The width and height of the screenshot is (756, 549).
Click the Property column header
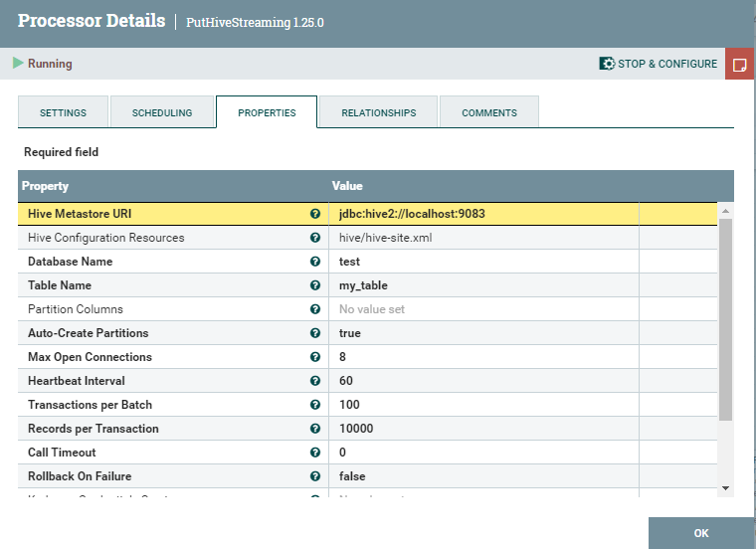pyautogui.click(x=45, y=186)
